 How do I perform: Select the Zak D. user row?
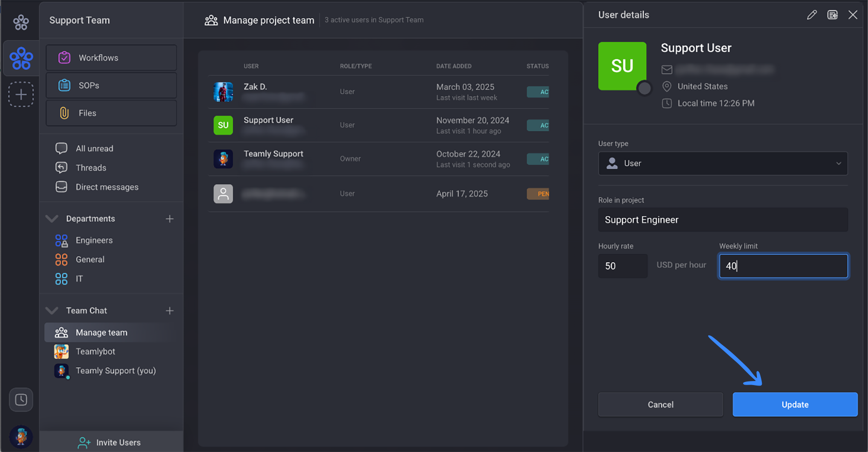pyautogui.click(x=379, y=92)
